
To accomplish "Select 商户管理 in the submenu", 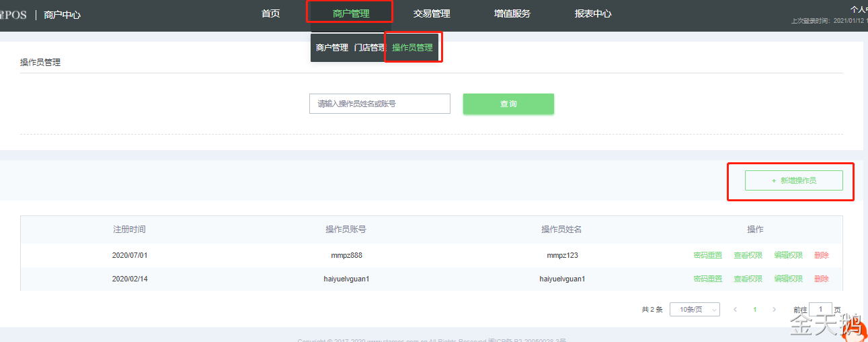I will tap(332, 48).
